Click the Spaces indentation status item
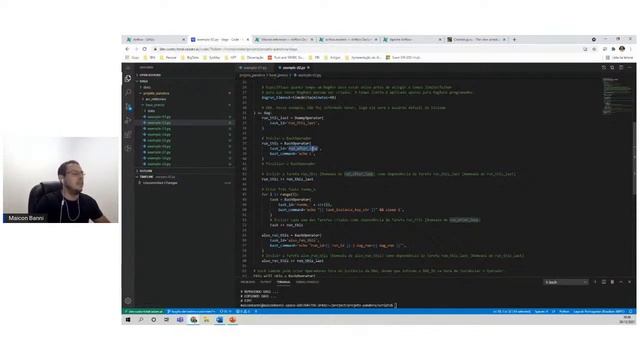The width and height of the screenshot is (640, 360). tap(541, 311)
